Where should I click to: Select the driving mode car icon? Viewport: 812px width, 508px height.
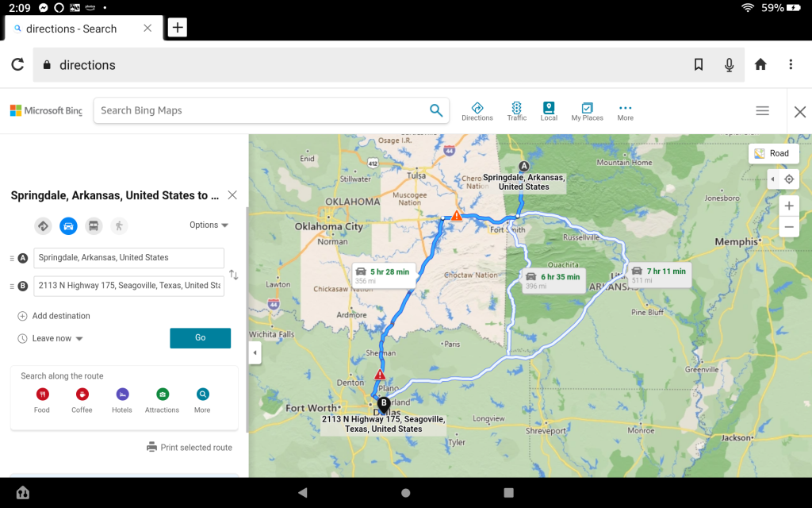[x=69, y=226]
